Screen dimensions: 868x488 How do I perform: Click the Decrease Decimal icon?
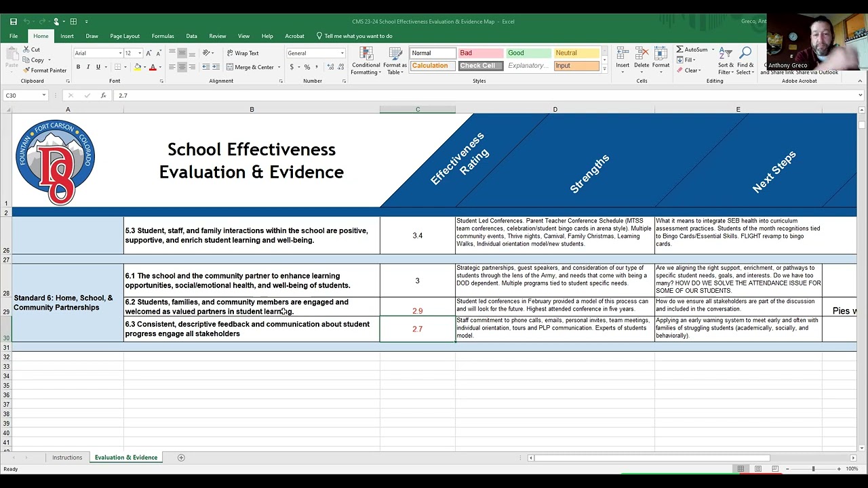point(340,67)
